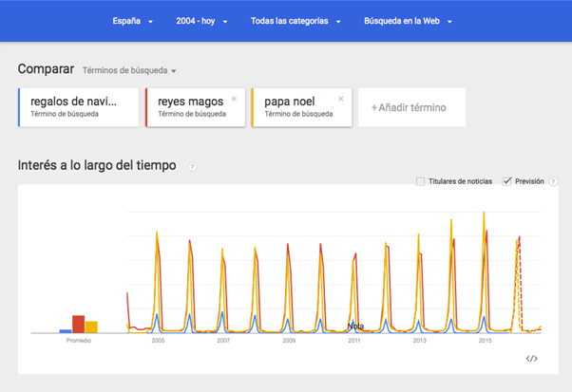
Task: Open the Búsqueda en la Web dropdown
Action: pyautogui.click(x=408, y=21)
